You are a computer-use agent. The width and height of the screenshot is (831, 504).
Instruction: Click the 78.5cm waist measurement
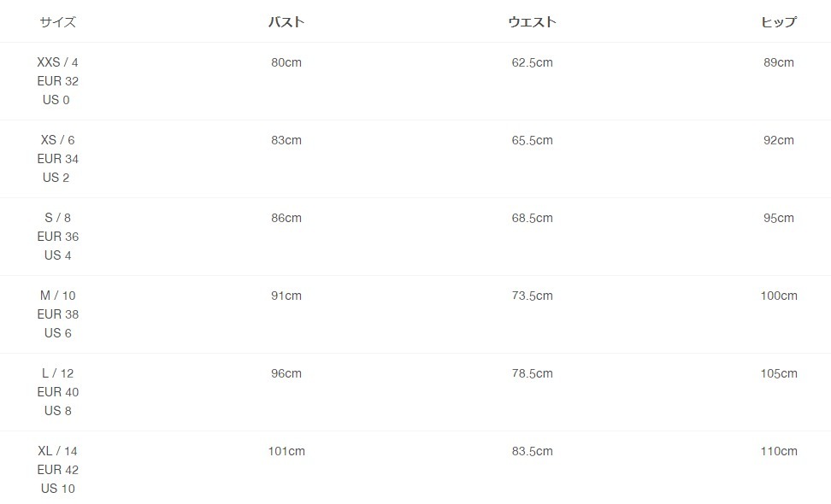coord(532,374)
